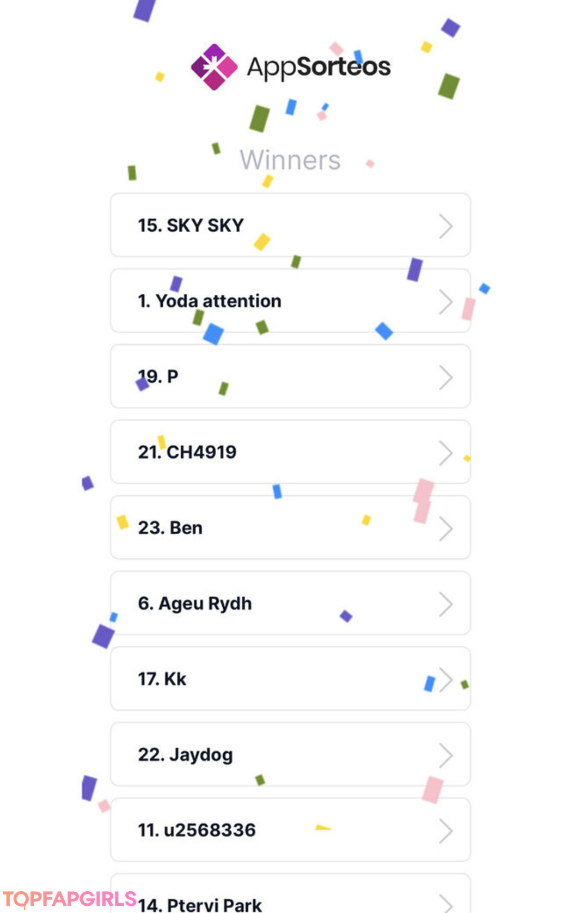The image size is (588, 913).
Task: Click the TOPFAPGIRLS watermark text
Action: point(69,899)
